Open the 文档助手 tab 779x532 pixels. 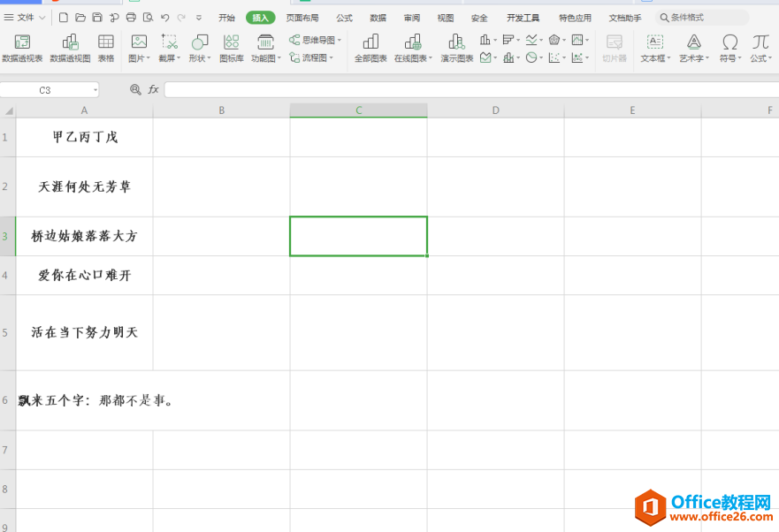625,18
